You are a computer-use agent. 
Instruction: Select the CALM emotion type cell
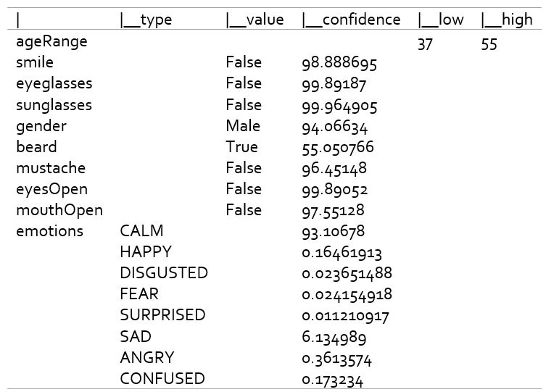tap(141, 231)
